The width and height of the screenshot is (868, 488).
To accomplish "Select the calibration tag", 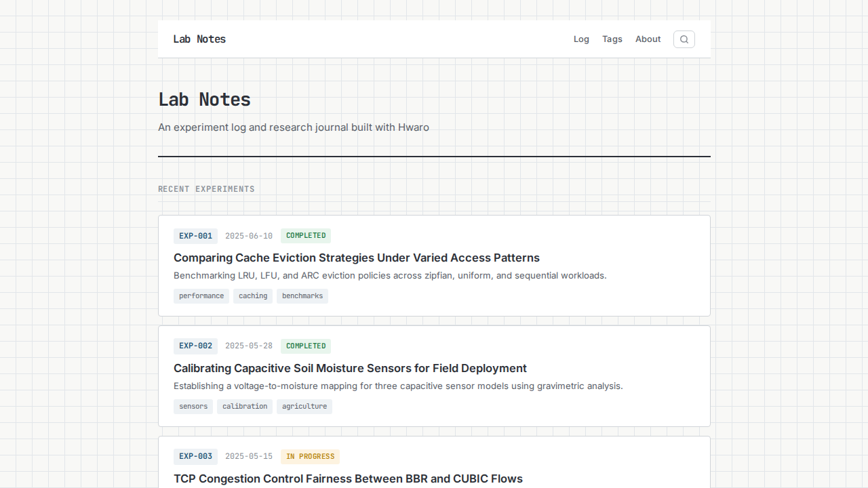I will 245,407.
